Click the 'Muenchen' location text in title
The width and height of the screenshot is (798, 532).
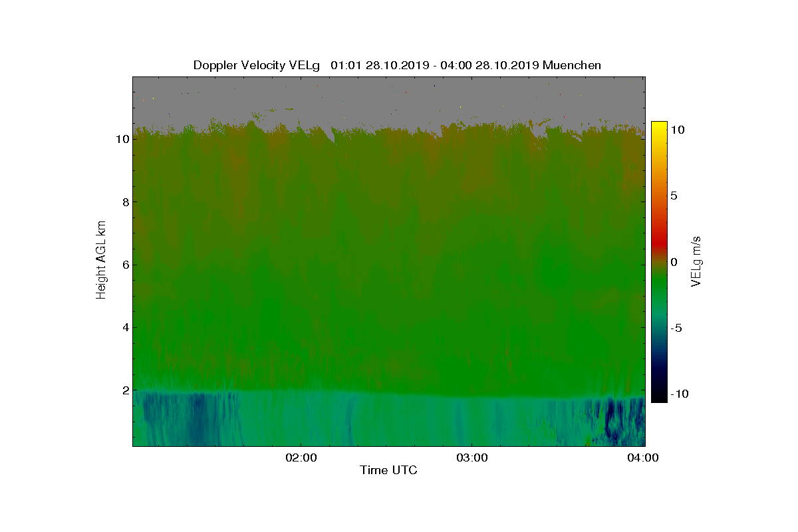(572, 65)
